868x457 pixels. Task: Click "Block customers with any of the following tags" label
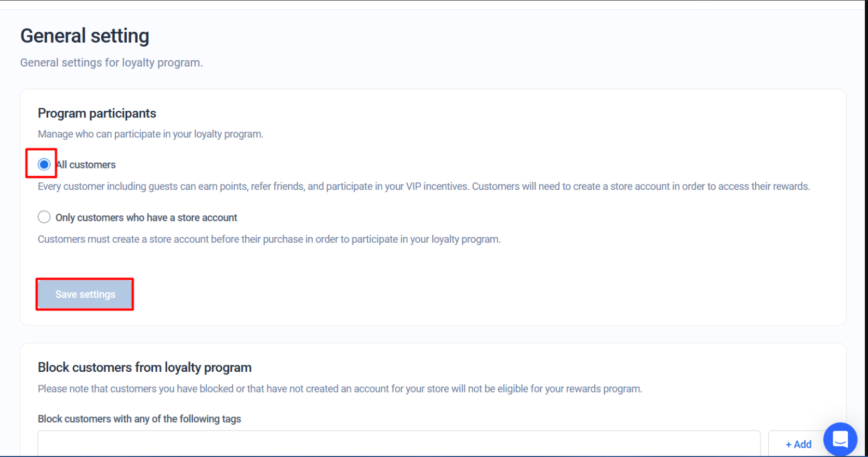pos(139,419)
